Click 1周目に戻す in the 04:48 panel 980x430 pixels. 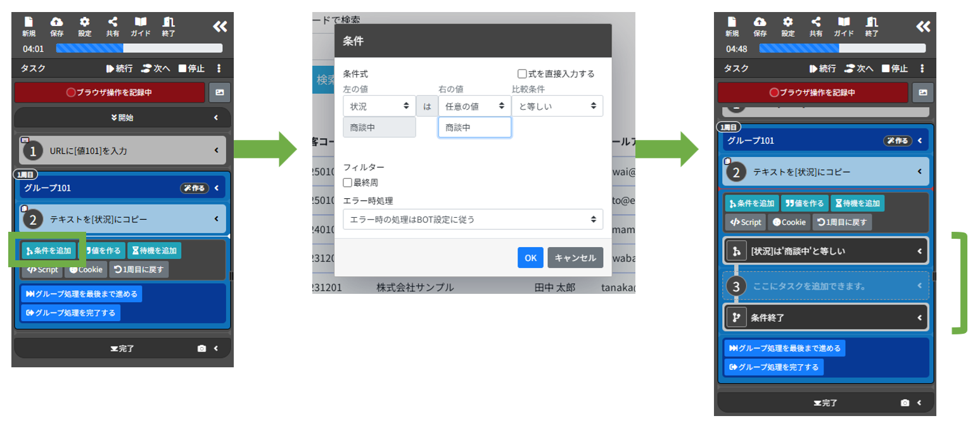tap(843, 222)
